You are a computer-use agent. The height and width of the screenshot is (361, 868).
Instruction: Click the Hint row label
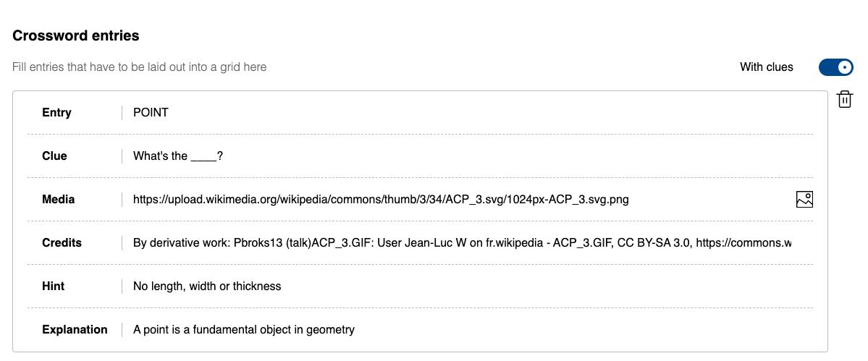[x=53, y=286]
